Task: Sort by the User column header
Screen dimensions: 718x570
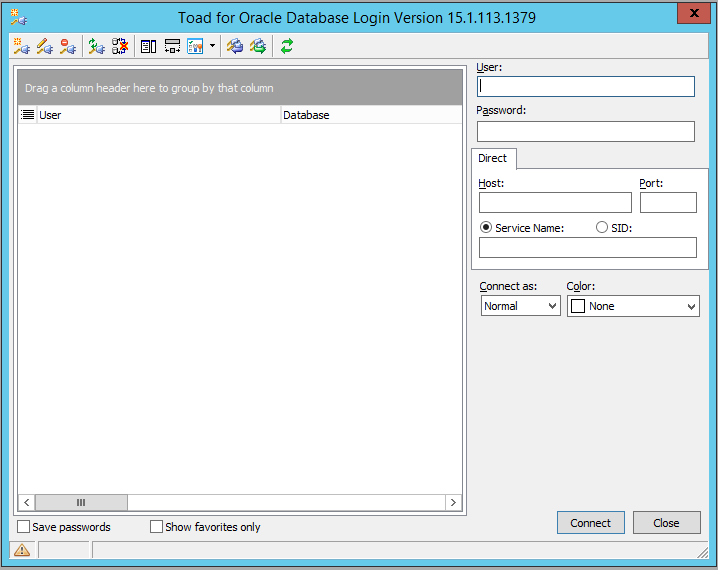Action: pos(158,115)
